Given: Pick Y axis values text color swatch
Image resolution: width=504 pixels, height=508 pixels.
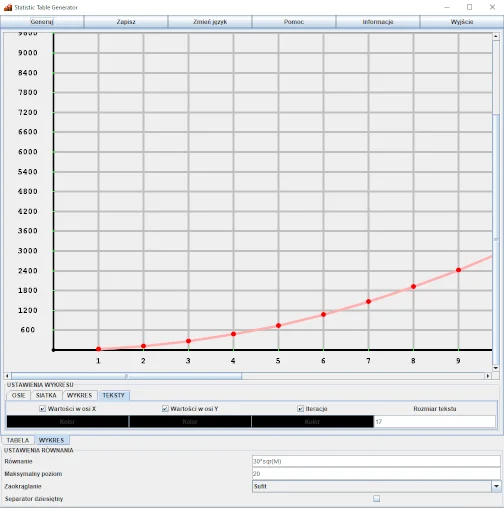Looking at the screenshot, I should (190, 422).
